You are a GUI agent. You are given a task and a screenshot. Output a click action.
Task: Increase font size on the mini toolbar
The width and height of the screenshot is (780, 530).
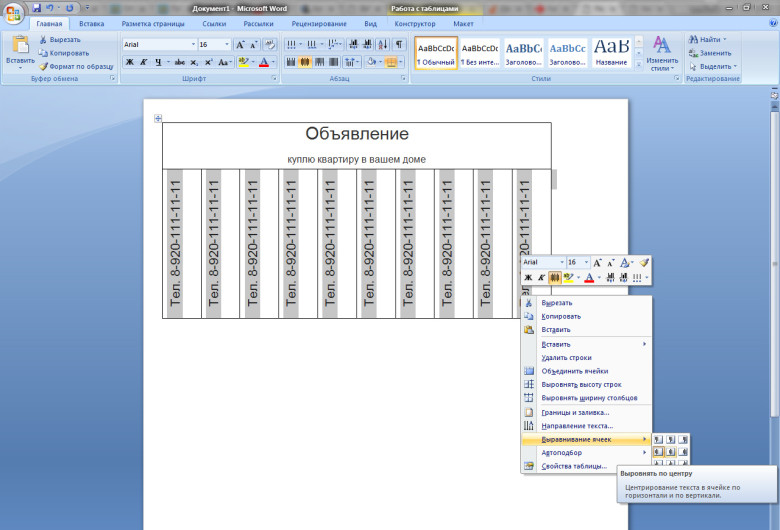tap(597, 262)
